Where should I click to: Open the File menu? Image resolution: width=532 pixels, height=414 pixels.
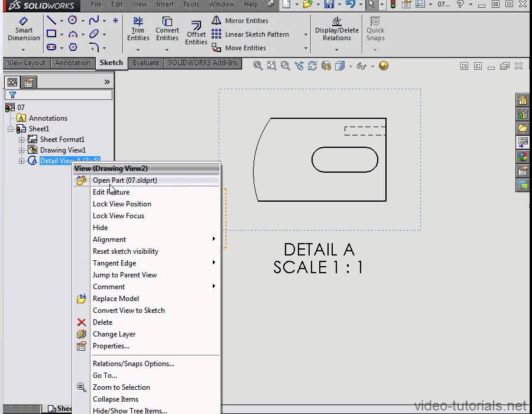click(x=96, y=4)
